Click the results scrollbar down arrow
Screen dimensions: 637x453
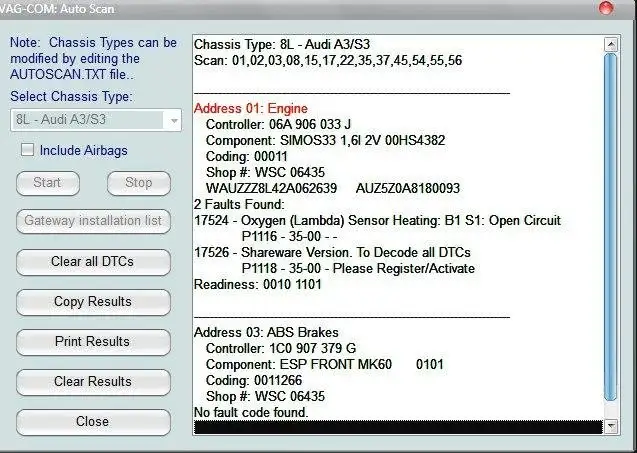click(x=611, y=427)
